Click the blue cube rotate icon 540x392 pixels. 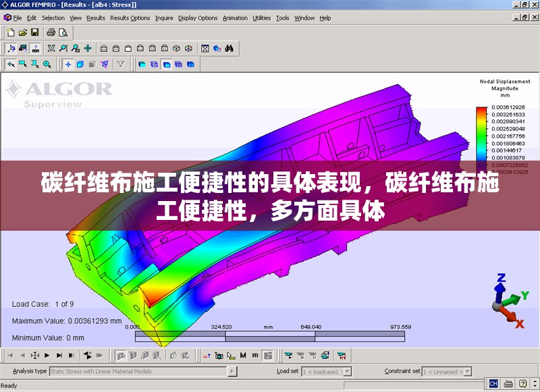(x=217, y=49)
